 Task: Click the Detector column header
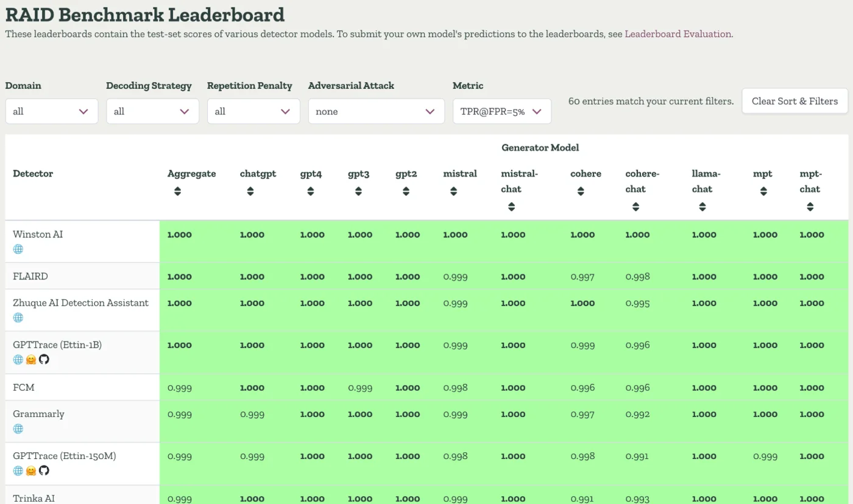point(33,173)
